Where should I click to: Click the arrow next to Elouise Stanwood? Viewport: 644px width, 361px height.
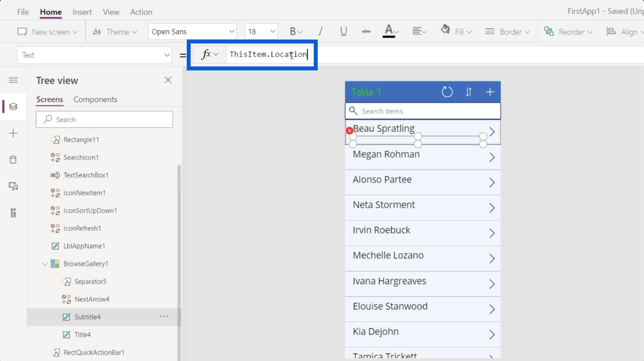click(492, 309)
